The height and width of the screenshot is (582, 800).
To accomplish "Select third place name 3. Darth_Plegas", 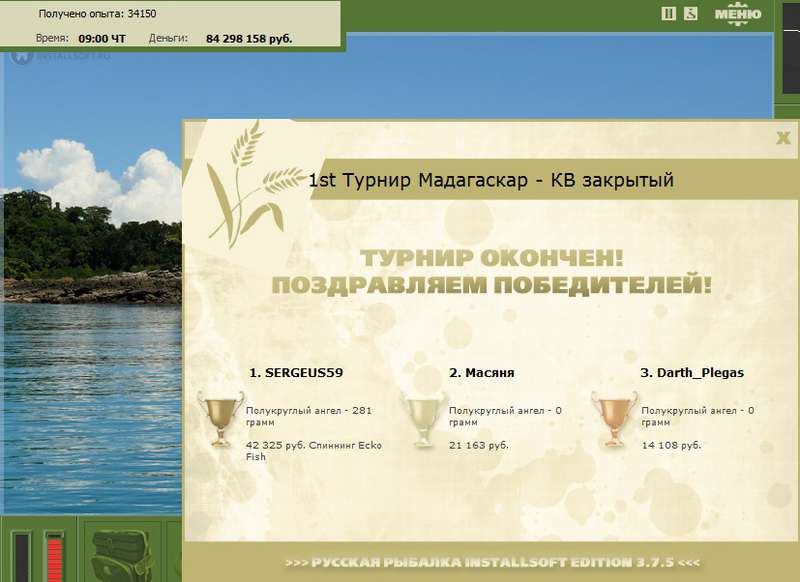I will (x=692, y=373).
